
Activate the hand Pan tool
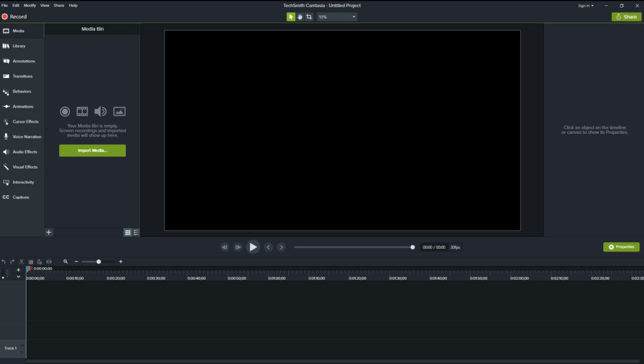(300, 17)
